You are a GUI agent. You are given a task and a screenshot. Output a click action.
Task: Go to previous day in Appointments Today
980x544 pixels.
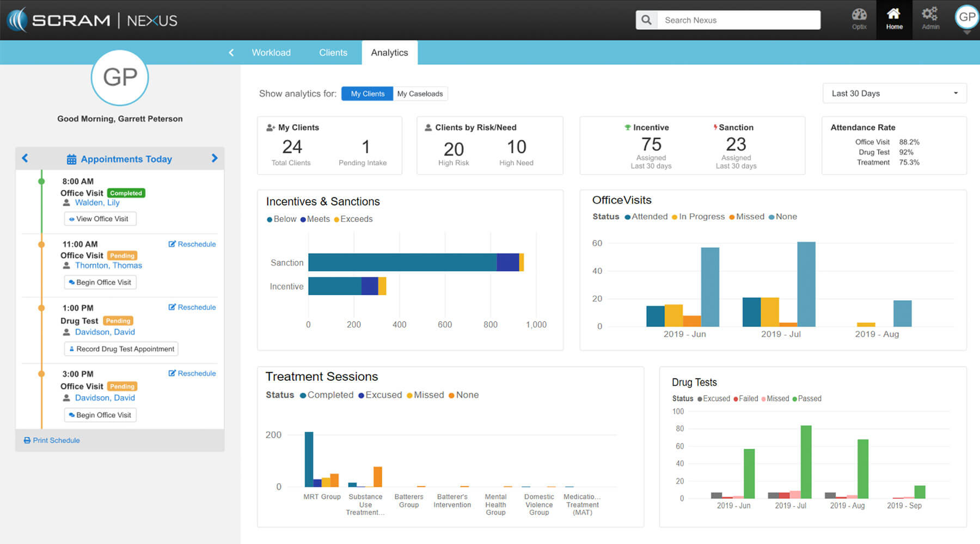[25, 158]
